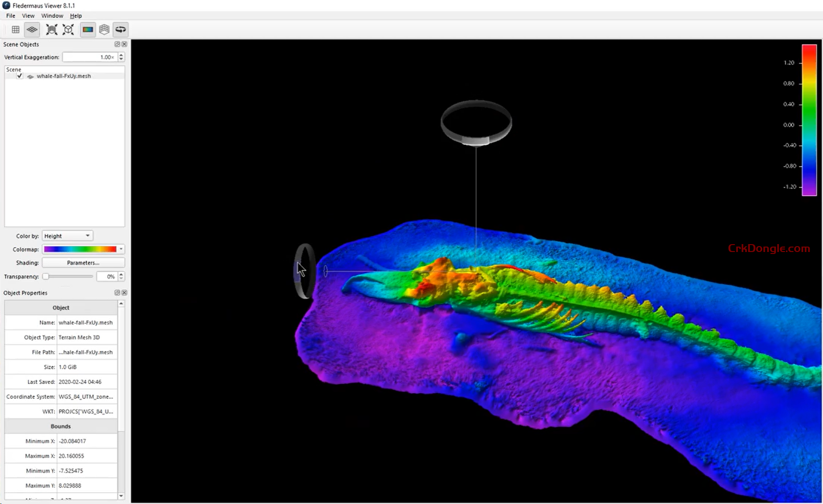Toggle the rainbow color bar toolbar button

pos(88,30)
